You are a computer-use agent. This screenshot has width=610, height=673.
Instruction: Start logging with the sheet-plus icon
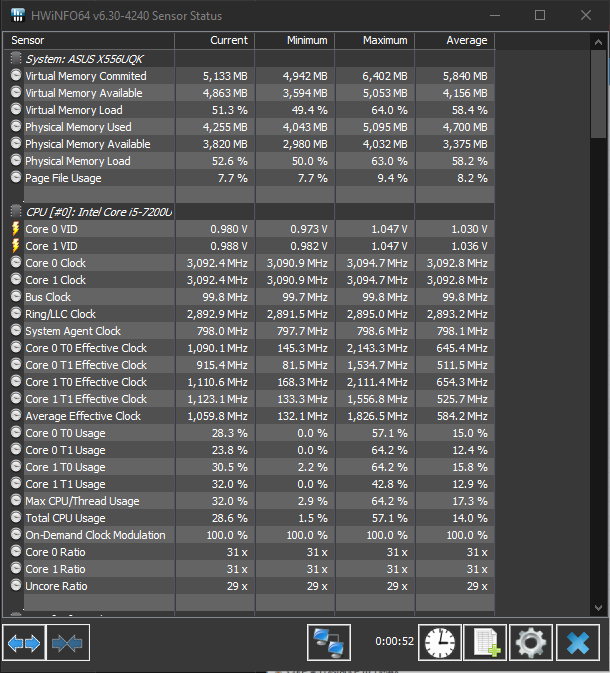click(x=486, y=643)
